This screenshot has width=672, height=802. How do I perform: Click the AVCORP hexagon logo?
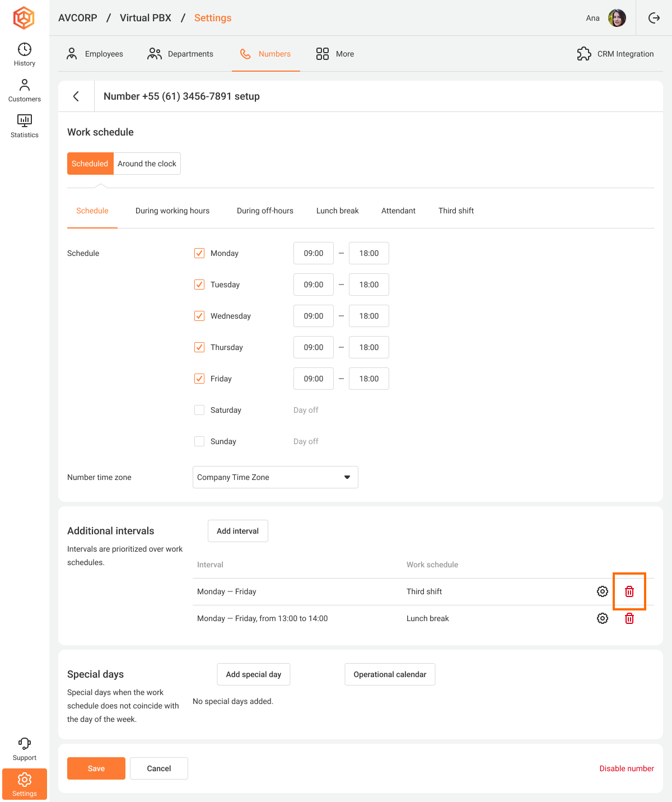[x=24, y=18]
